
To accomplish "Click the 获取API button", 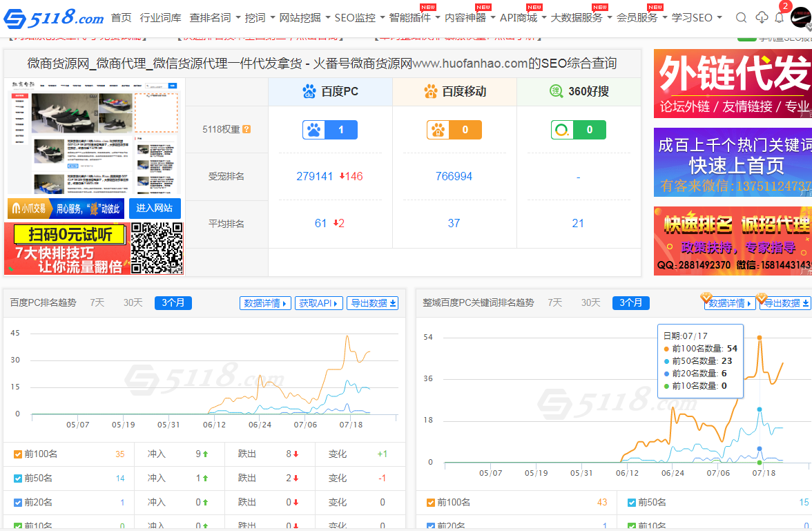I will 318,303.
